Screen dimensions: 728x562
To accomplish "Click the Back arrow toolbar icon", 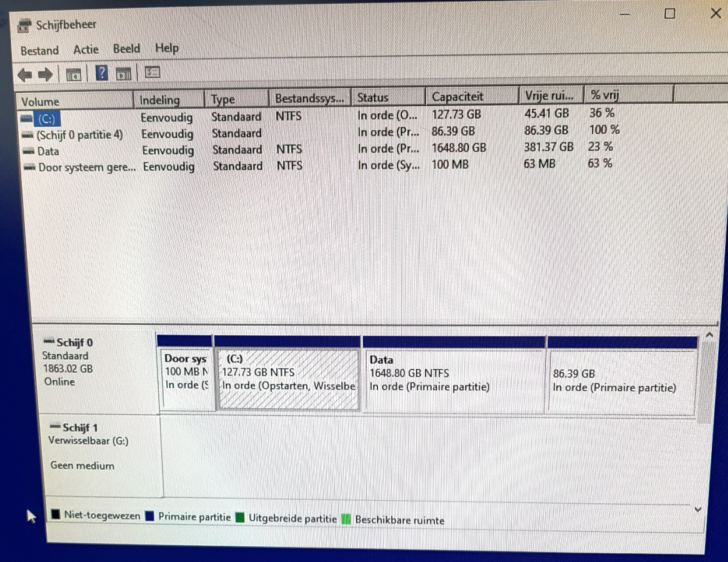I will click(x=25, y=74).
